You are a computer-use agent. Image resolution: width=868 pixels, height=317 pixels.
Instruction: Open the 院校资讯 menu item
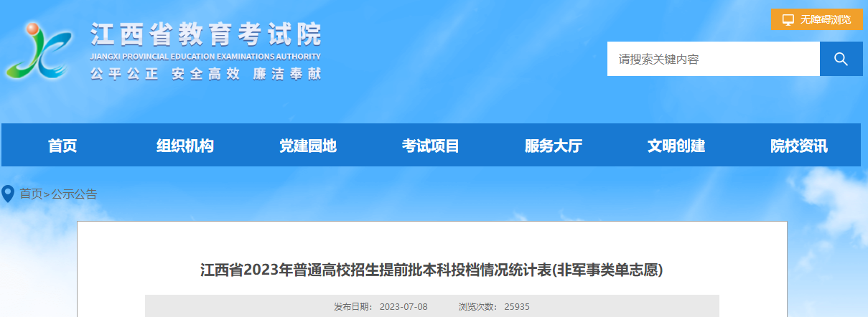[799, 146]
